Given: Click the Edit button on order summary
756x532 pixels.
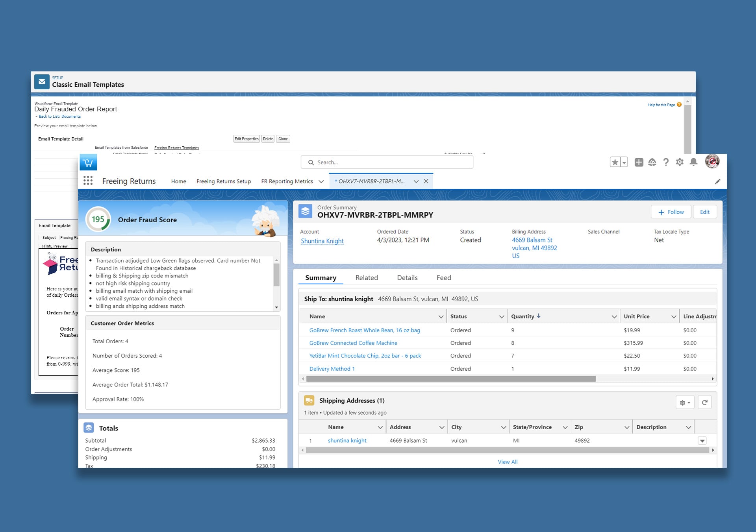Looking at the screenshot, I should (x=704, y=212).
